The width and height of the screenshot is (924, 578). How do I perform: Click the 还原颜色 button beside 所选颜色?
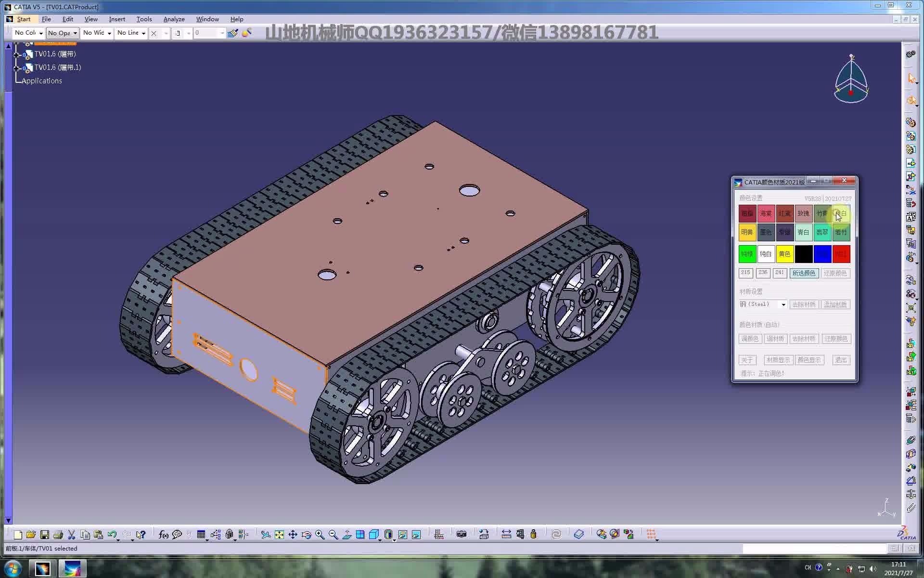click(835, 273)
